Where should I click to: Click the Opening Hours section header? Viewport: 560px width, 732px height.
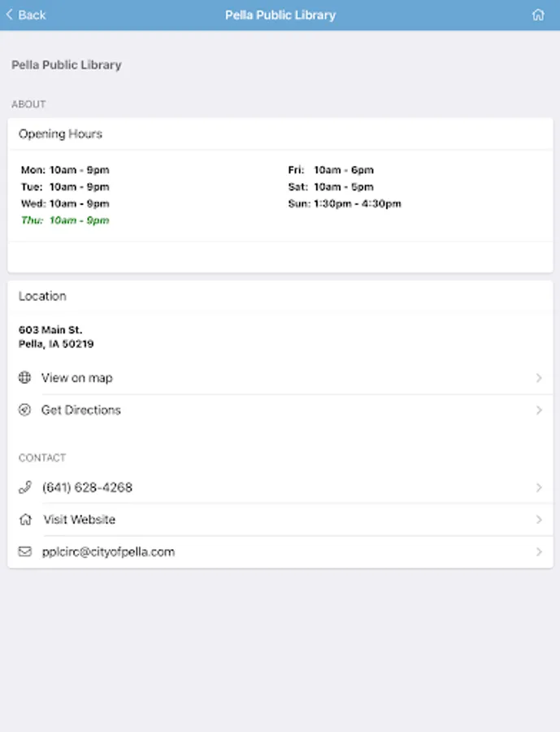tap(60, 133)
